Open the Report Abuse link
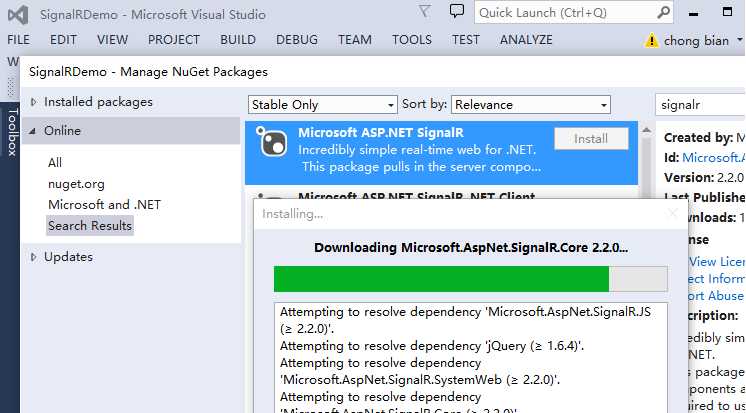The width and height of the screenshot is (746, 413). [x=714, y=296]
